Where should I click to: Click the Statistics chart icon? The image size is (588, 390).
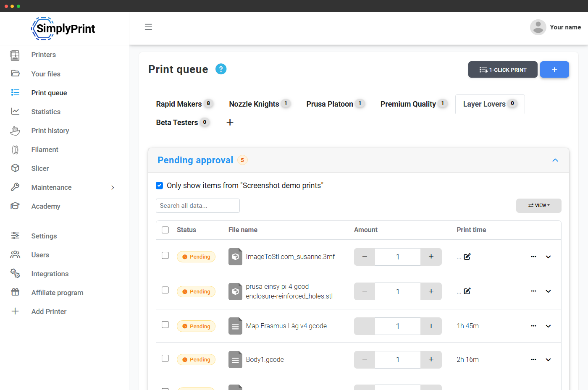click(x=15, y=111)
